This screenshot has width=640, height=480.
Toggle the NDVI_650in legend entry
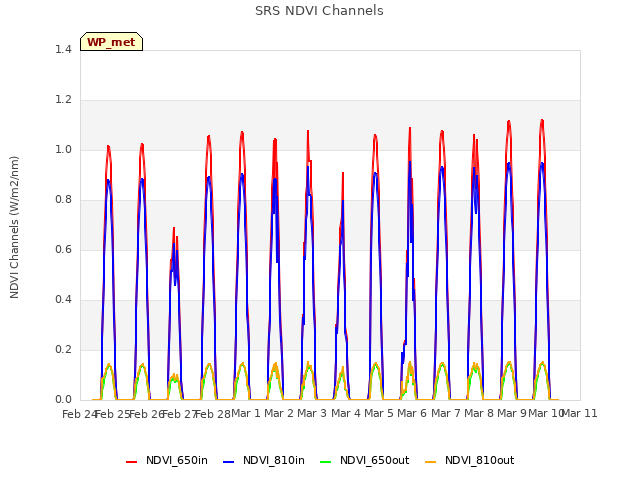pos(167,461)
